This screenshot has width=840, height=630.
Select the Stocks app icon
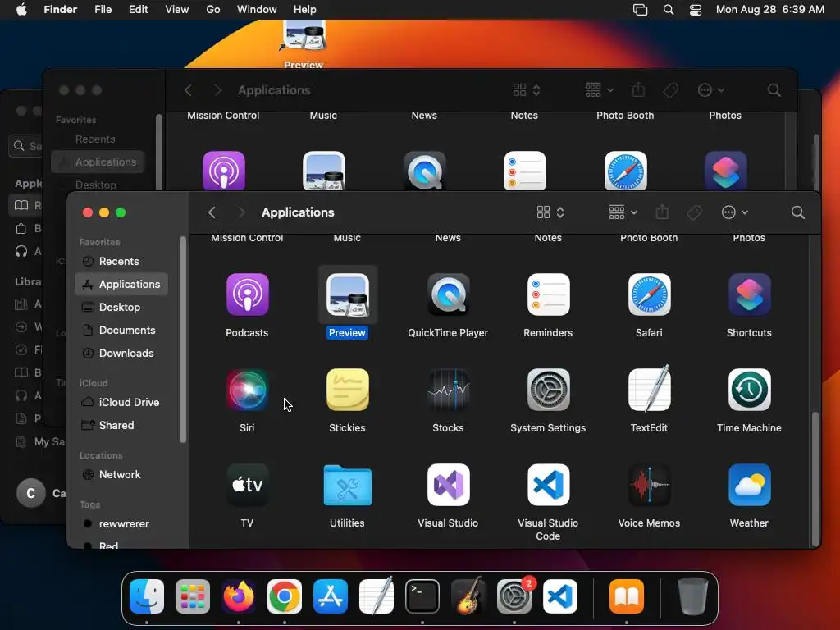(x=448, y=390)
